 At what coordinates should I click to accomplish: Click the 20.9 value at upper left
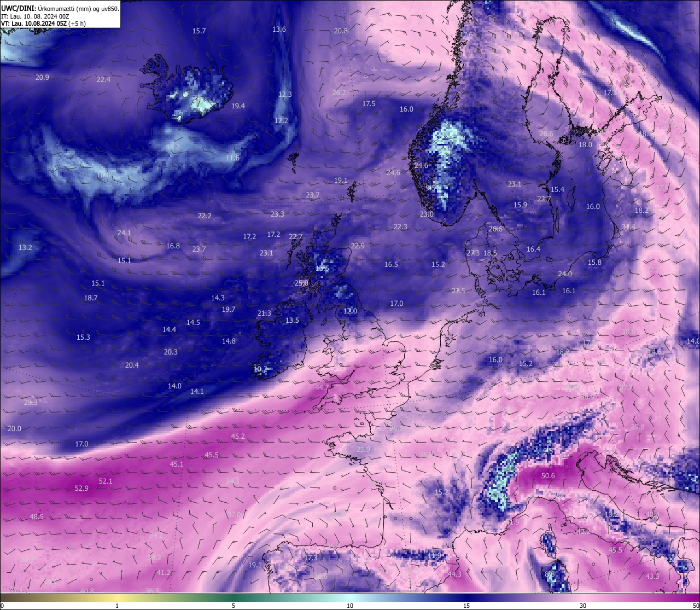pyautogui.click(x=42, y=78)
